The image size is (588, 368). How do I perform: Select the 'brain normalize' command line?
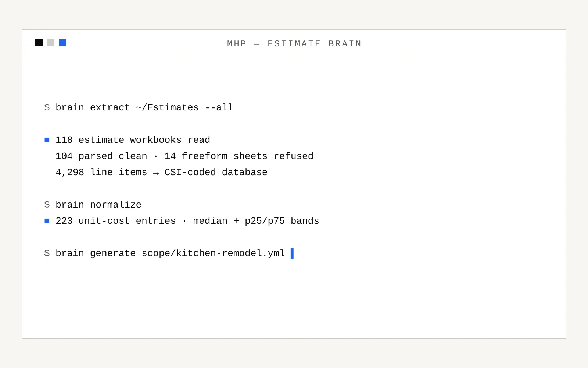(98, 205)
